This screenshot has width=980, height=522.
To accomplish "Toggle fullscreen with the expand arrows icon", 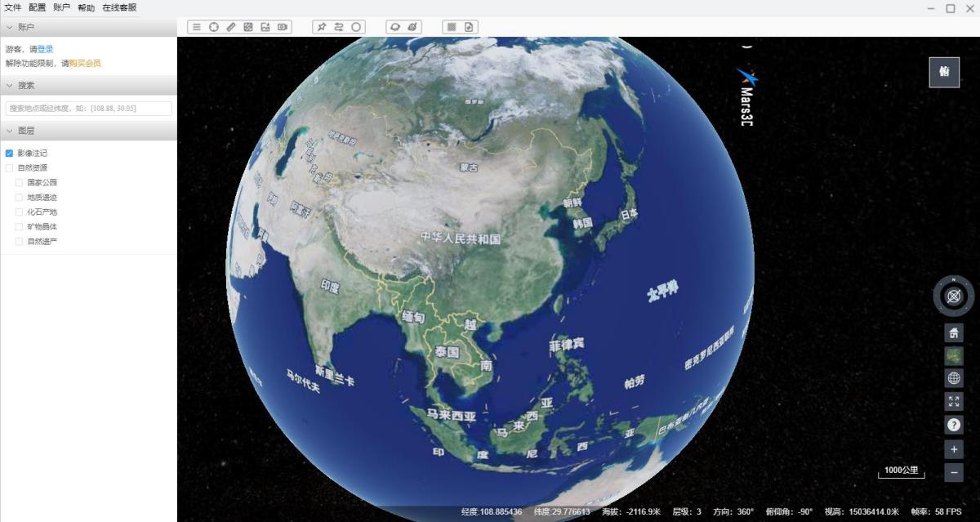I will point(953,401).
